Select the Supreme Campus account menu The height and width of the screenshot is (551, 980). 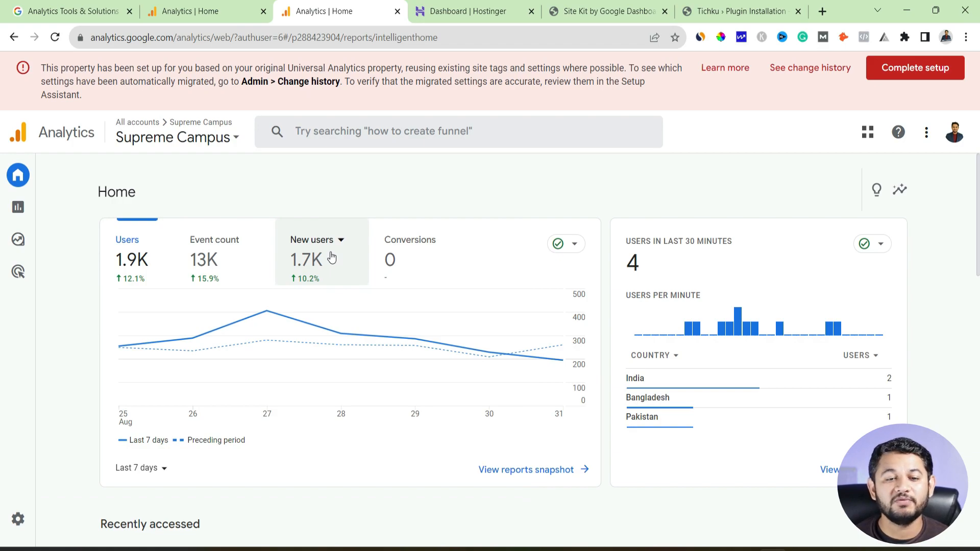pyautogui.click(x=176, y=137)
